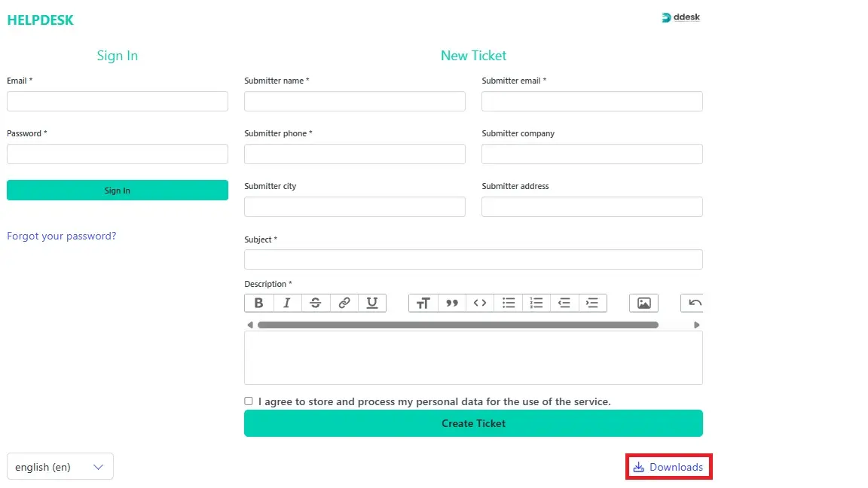868x488 pixels.
Task: Insert code block with code icon
Action: pyautogui.click(x=480, y=303)
